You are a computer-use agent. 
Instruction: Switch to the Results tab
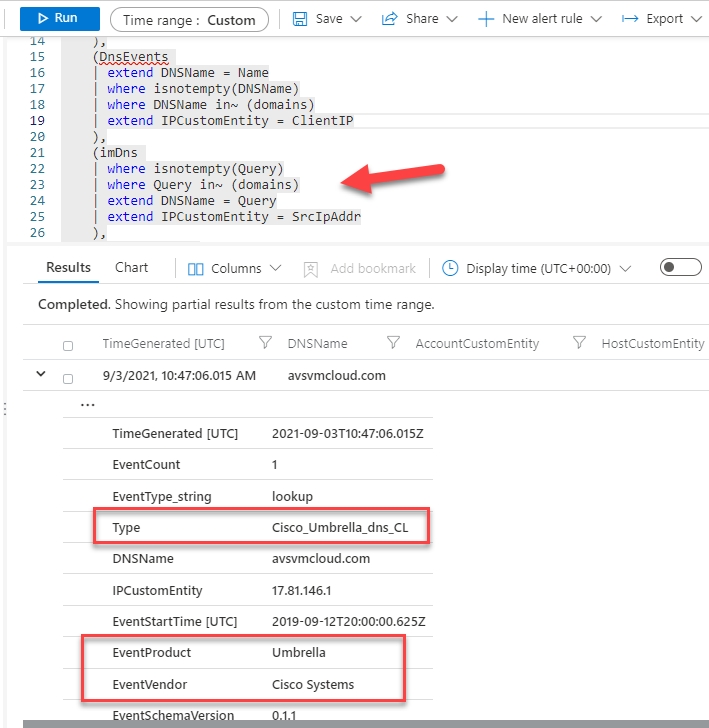pos(68,268)
